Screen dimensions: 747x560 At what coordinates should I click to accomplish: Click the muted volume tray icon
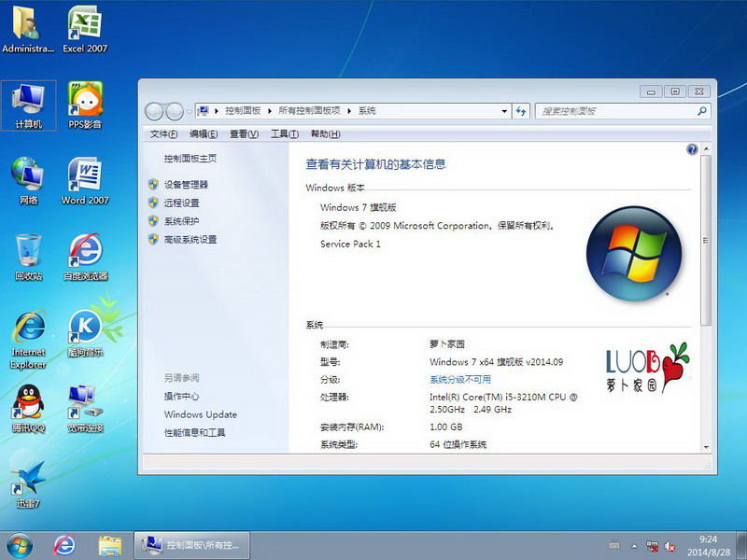[669, 546]
